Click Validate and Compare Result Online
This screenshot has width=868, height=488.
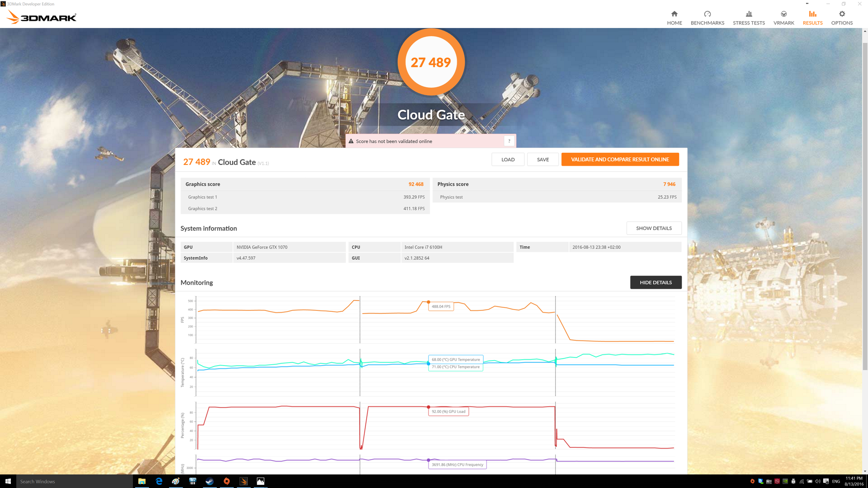pyautogui.click(x=620, y=160)
